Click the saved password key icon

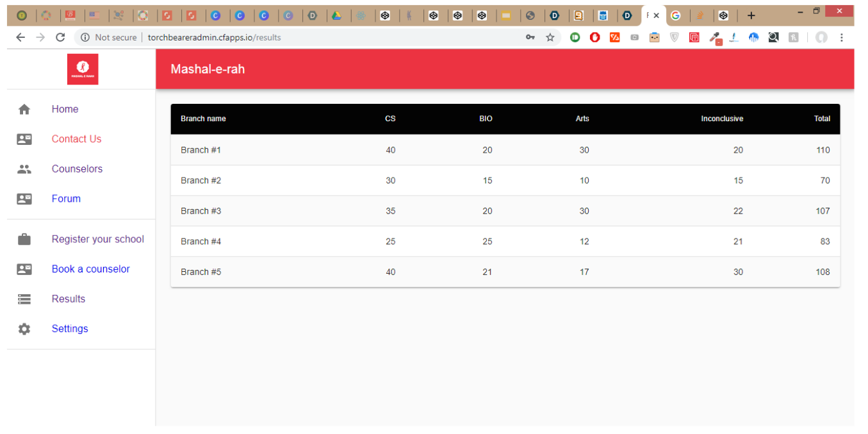coord(530,37)
